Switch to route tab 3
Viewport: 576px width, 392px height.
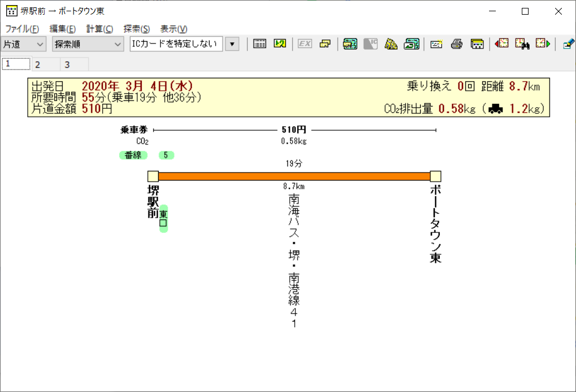(x=75, y=65)
